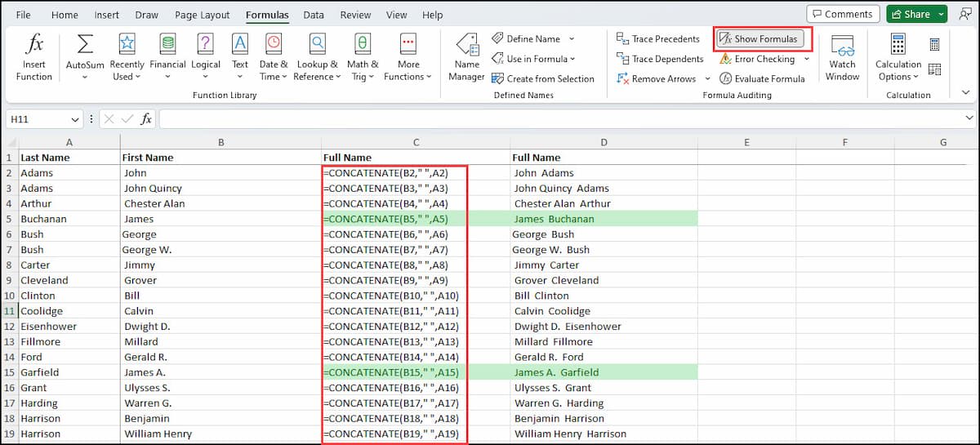Select cell containing =CONCATENATE(B5," ",A5)

point(416,219)
